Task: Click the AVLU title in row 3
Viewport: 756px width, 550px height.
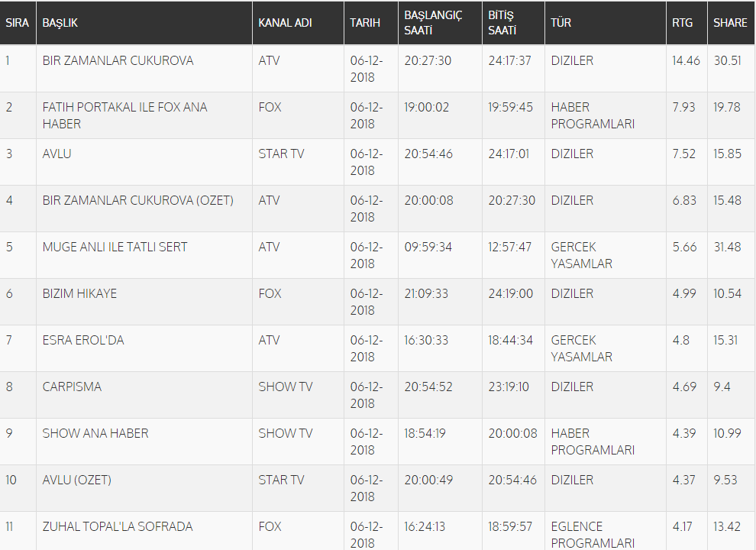Action: (57, 154)
